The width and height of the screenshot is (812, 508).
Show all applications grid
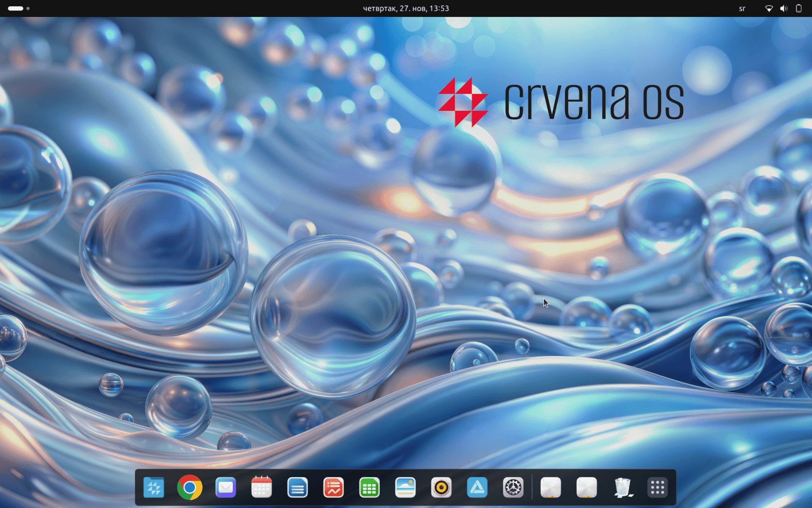tap(658, 488)
